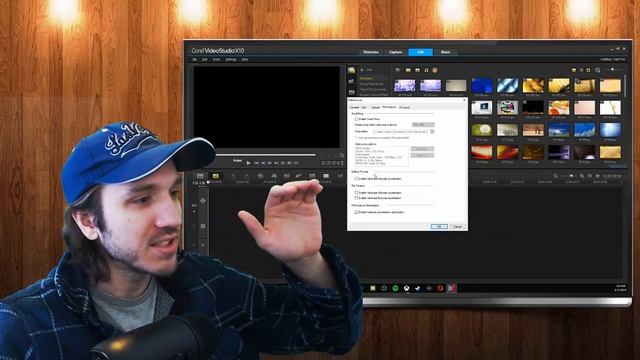
Task: Click the timeline zoom in magnifier
Action: [582, 176]
